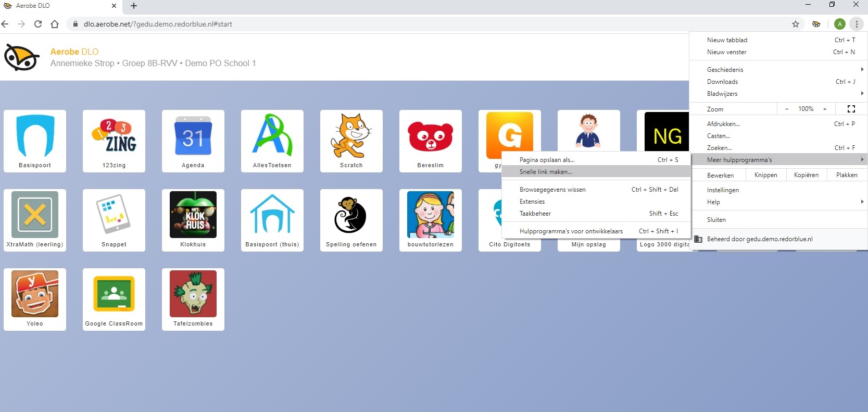Click the Chrome three-dot menu button
The image size is (868, 412).
(857, 24)
